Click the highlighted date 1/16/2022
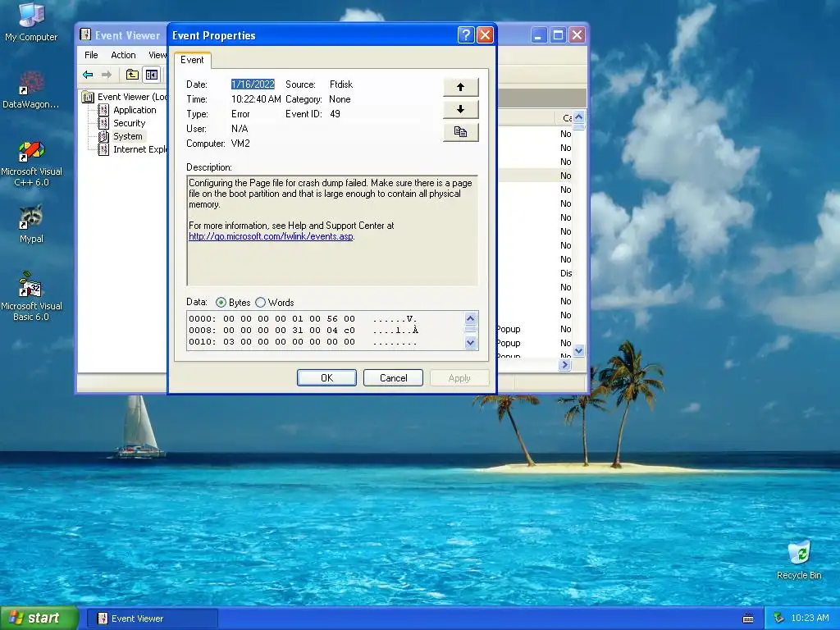Image resolution: width=840 pixels, height=630 pixels. click(x=253, y=84)
